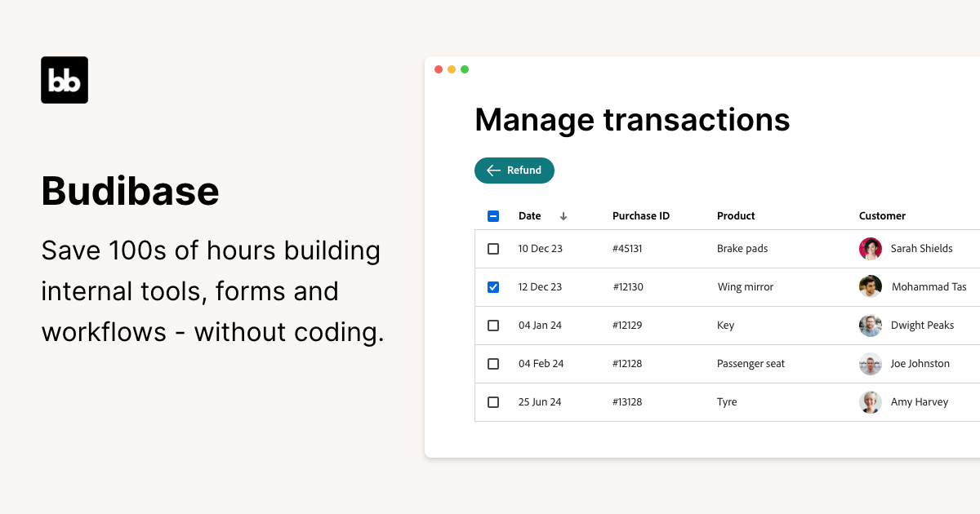This screenshot has width=980, height=514.
Task: Click purchase ID #45131
Action: [627, 248]
